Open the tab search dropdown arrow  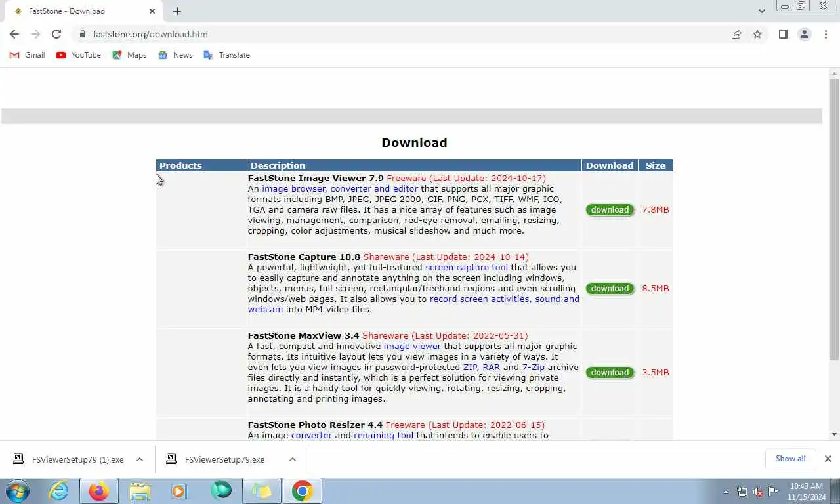pyautogui.click(x=761, y=11)
